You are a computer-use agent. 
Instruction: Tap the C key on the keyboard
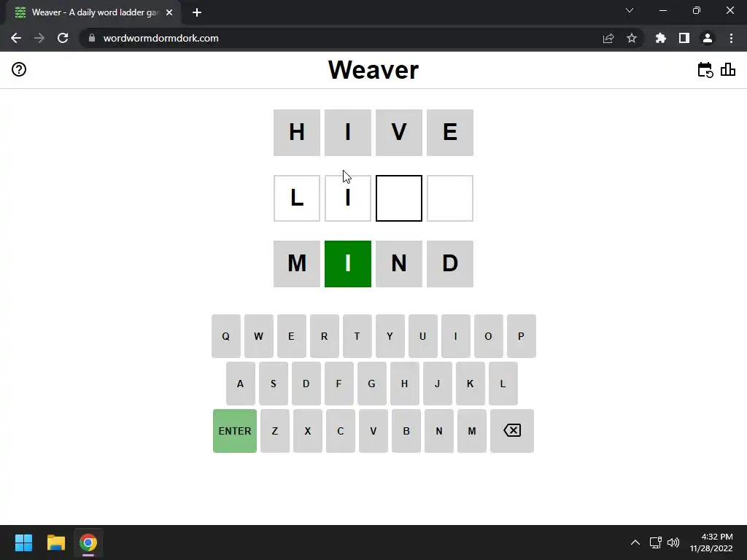pos(341,431)
